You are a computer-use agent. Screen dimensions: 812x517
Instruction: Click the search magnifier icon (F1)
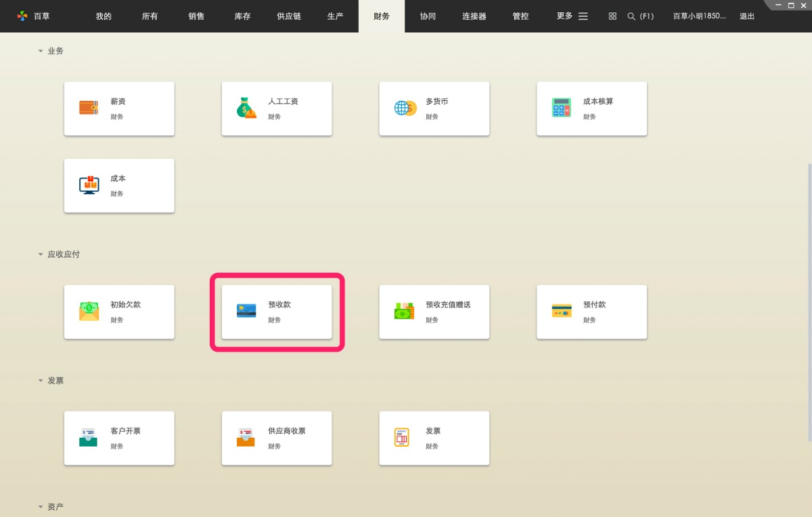(x=631, y=16)
